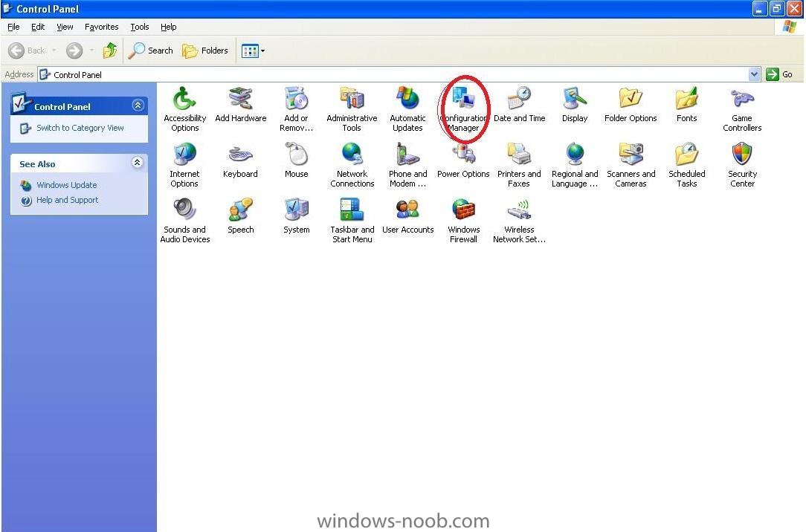Screen dimensions: 806x532
Task: Open Accessibility Options icon
Action: 184,109
